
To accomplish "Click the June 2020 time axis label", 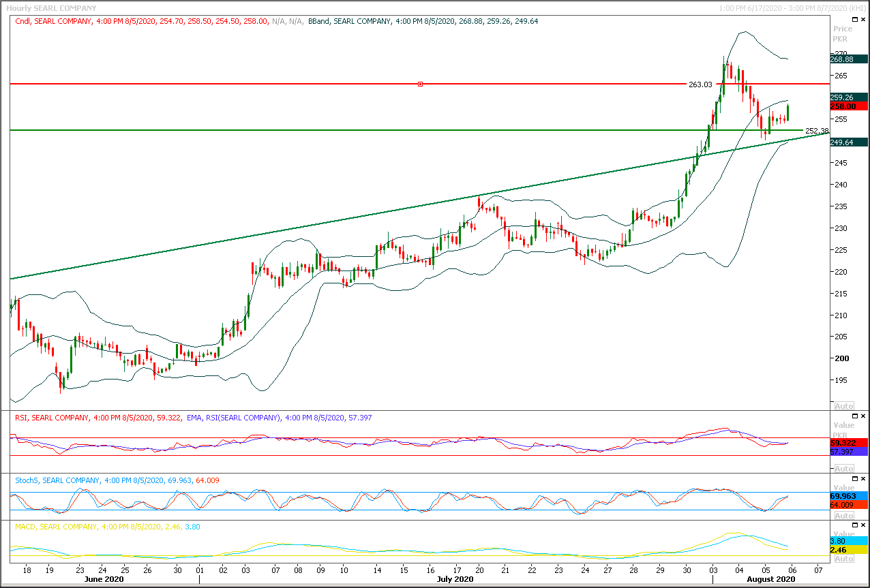I will coord(106,579).
